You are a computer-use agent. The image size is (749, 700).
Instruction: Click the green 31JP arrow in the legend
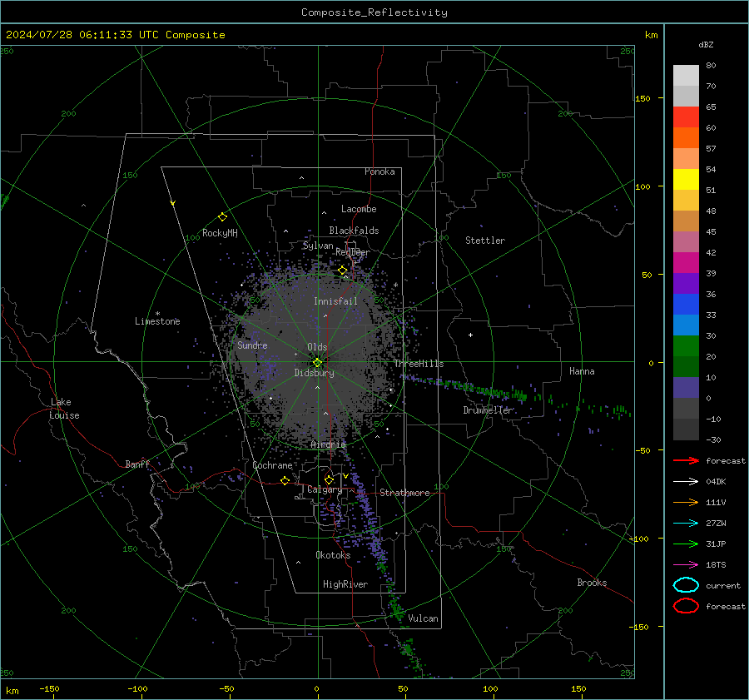(686, 544)
